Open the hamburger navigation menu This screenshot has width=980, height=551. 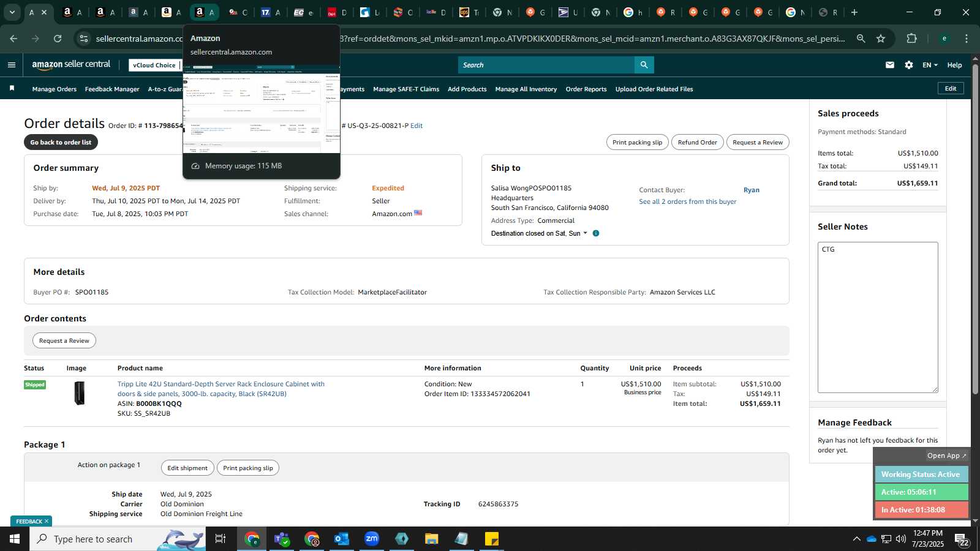[x=12, y=65]
